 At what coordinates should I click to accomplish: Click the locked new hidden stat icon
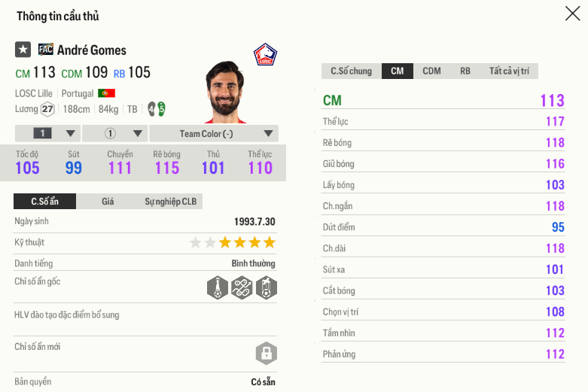[x=267, y=353]
